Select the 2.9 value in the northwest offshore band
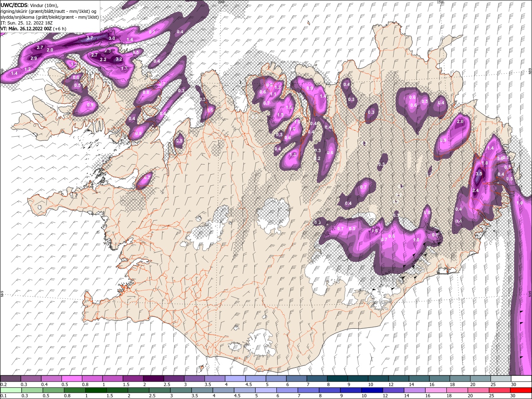The image size is (532, 399). [34, 58]
